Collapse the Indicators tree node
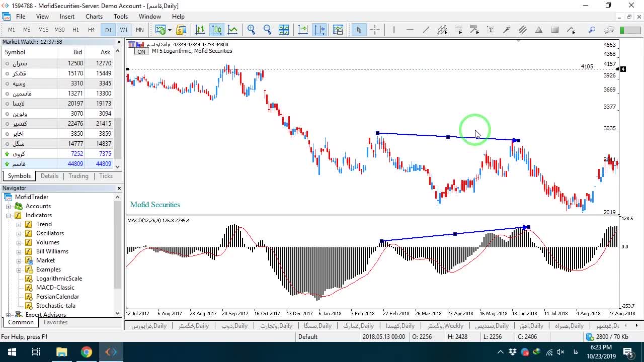Viewport: 644px width, 362px height. pos(9,215)
